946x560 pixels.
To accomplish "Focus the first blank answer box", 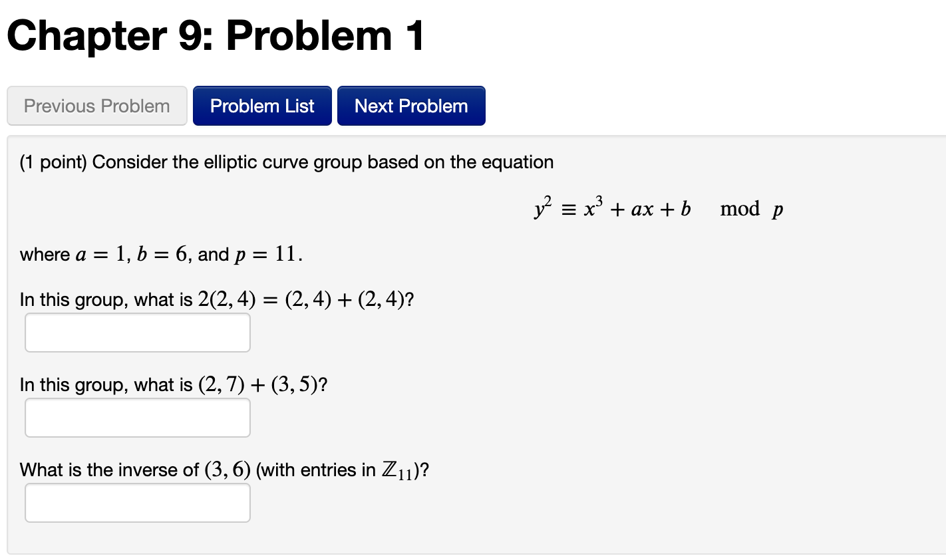I will 137,332.
